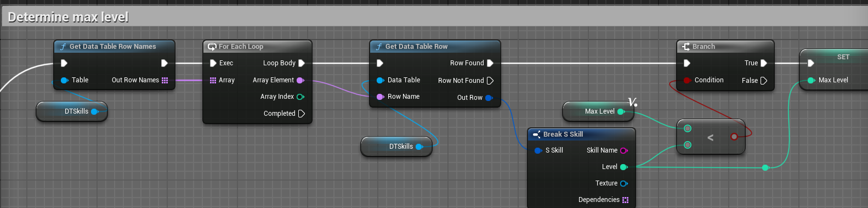Click the Row Found exec output pin
The image size is (868, 208).
(x=490, y=63)
